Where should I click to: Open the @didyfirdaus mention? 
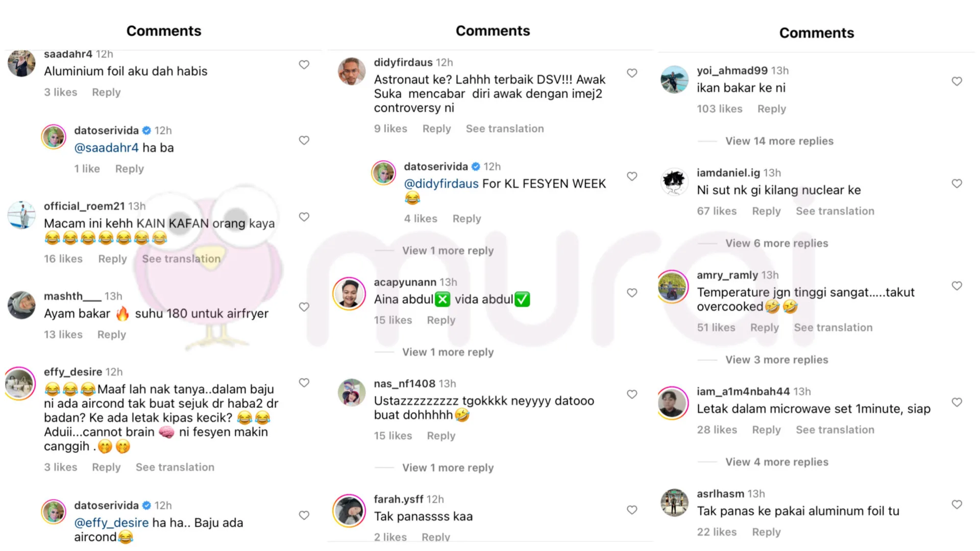point(441,184)
